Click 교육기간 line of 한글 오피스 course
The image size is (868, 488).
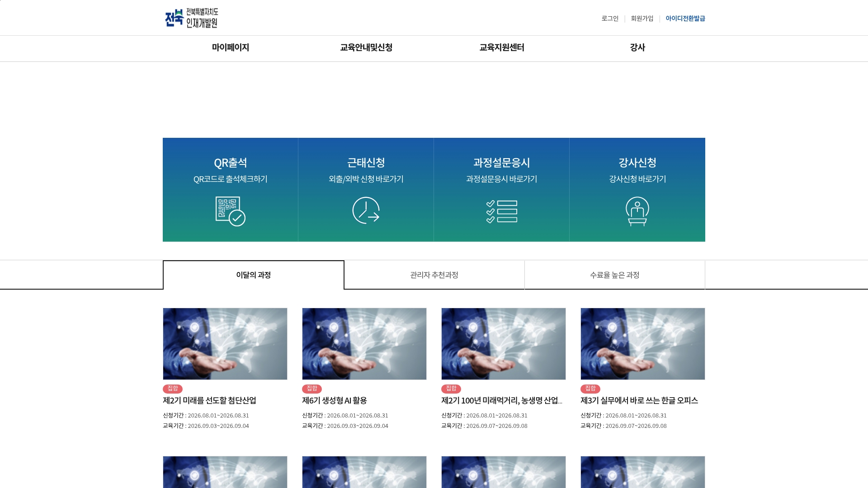(x=624, y=426)
